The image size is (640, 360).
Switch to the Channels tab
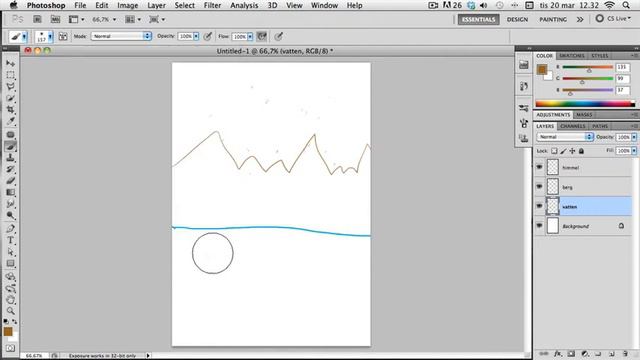tap(573, 126)
